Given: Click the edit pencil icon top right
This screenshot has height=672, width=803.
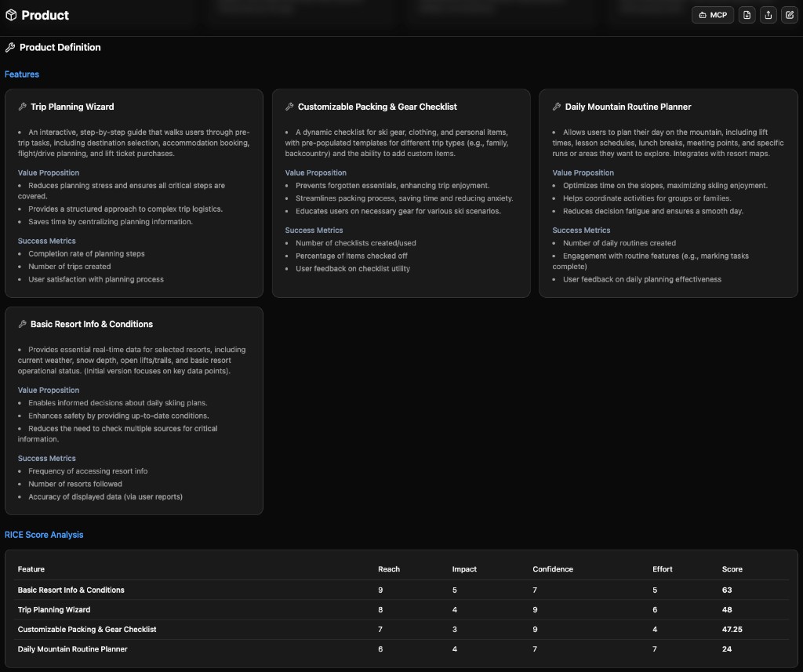Looking at the screenshot, I should (790, 15).
